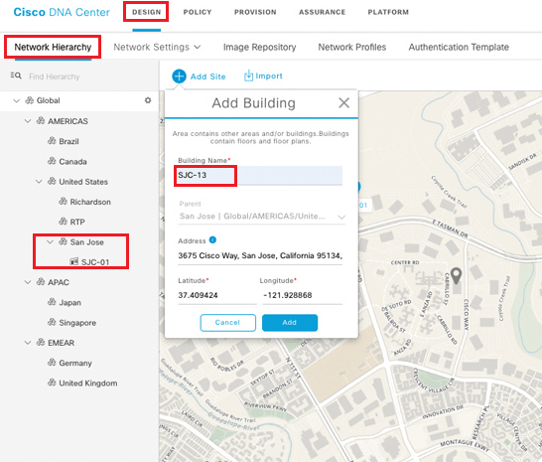
Task: Collapse the San Jose tree node
Action: coord(50,242)
